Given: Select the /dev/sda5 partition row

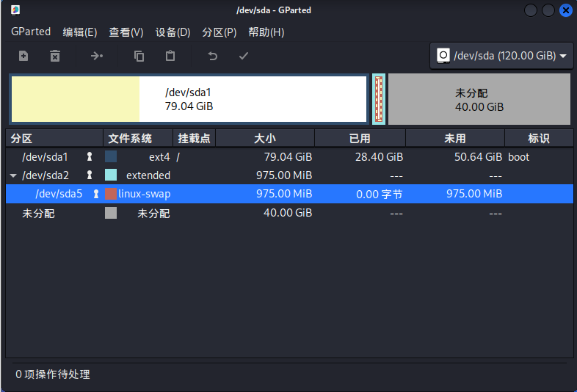Looking at the screenshot, I should pyautogui.click(x=290, y=194).
